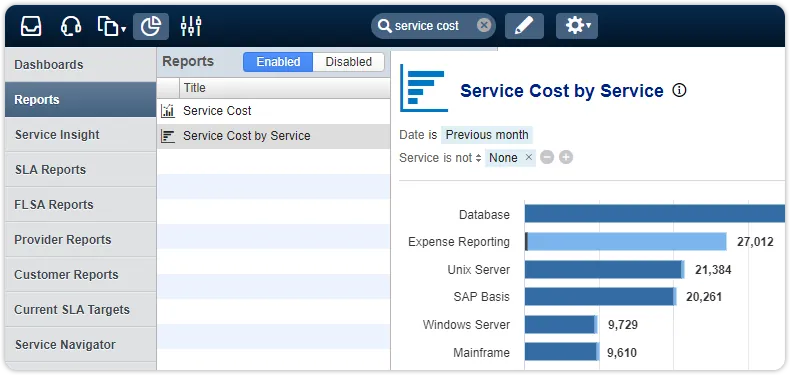
Task: Show Enabled reports
Action: [278, 62]
